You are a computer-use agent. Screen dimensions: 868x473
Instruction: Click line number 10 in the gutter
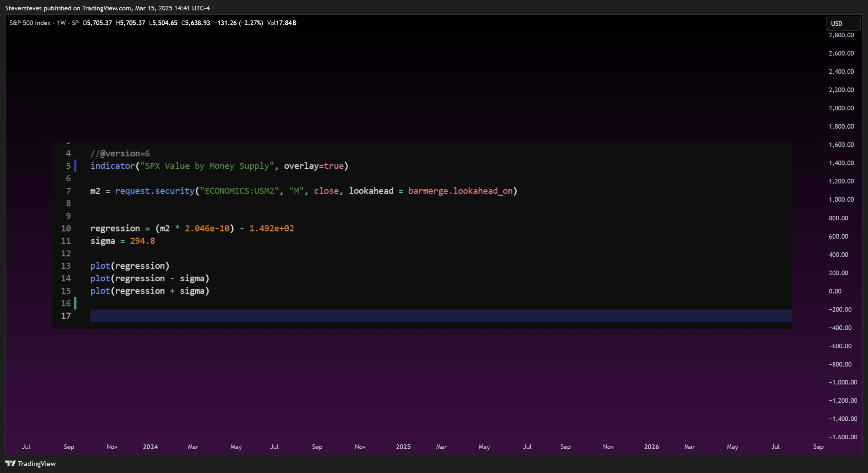(66, 228)
